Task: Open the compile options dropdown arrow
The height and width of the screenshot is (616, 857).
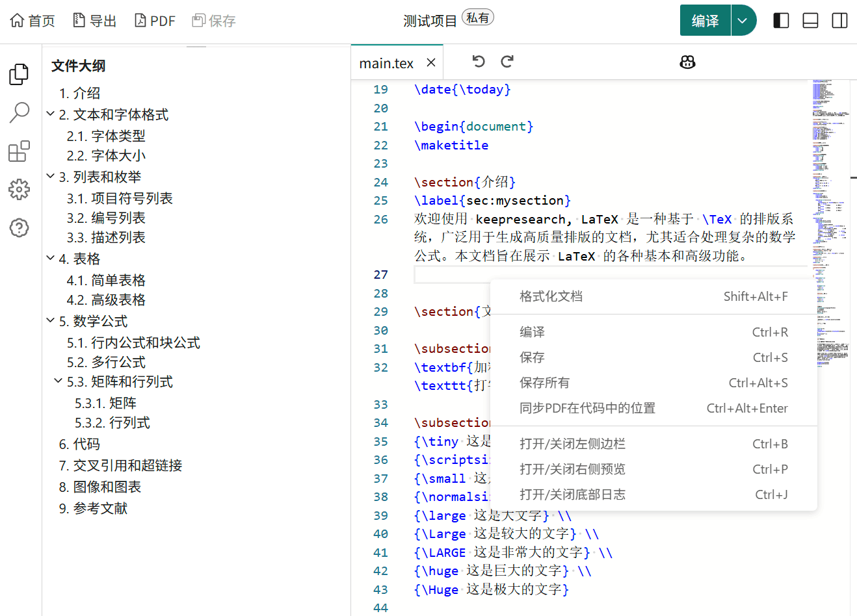Action: tap(743, 21)
